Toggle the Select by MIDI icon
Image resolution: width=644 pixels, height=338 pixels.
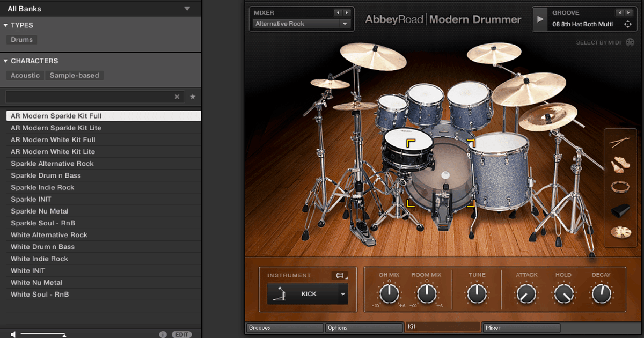coord(630,42)
